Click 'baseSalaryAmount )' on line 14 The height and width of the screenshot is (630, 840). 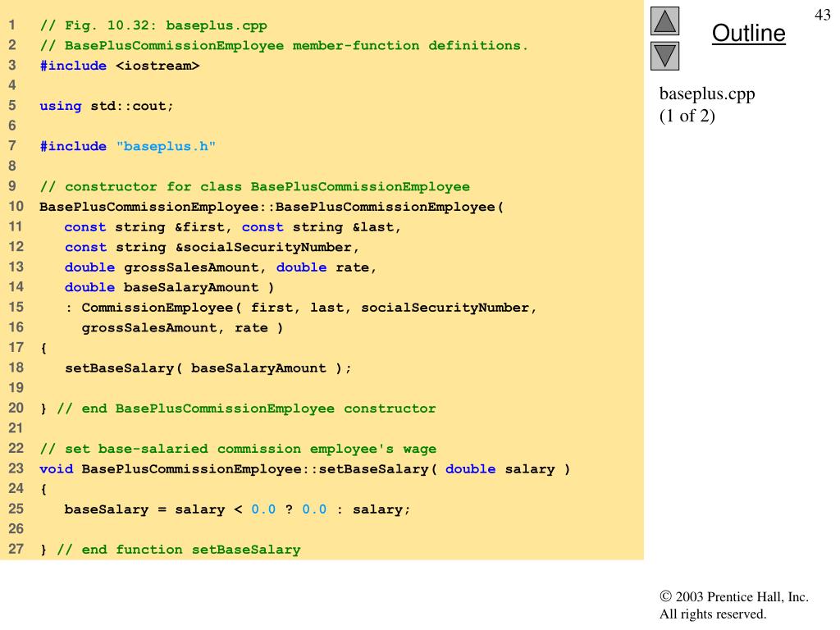click(x=199, y=288)
